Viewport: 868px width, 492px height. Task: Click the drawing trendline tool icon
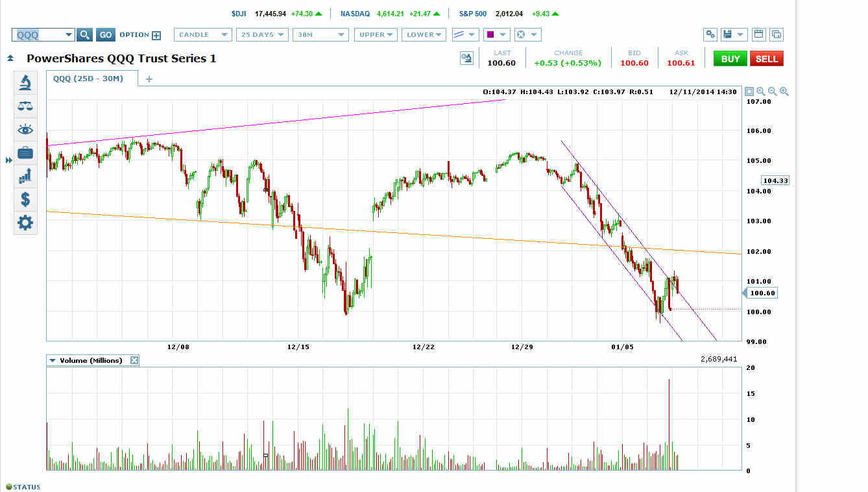(459, 34)
